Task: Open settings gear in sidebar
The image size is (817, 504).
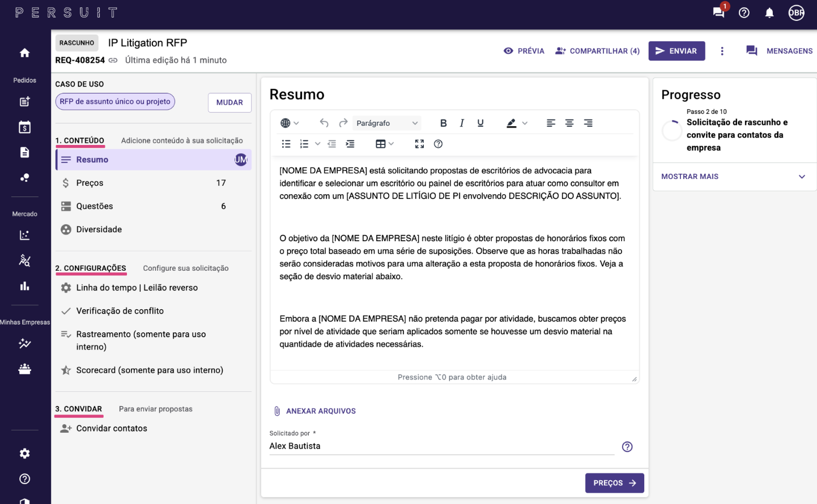Action: coord(24,454)
